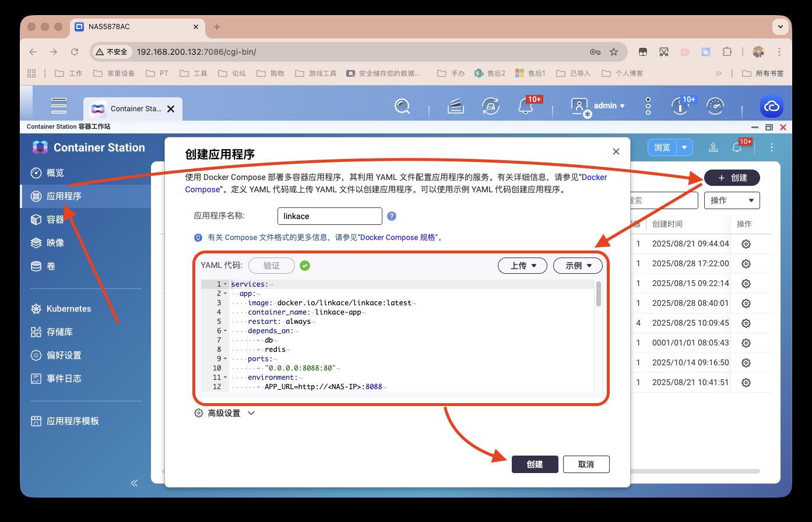Image resolution: width=812 pixels, height=522 pixels.
Task: Click the 创建 button in the dialog
Action: coord(535,464)
